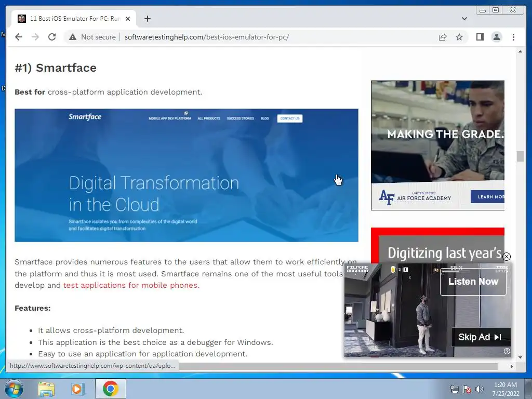
Task: Go back to the previous page
Action: coord(19,37)
